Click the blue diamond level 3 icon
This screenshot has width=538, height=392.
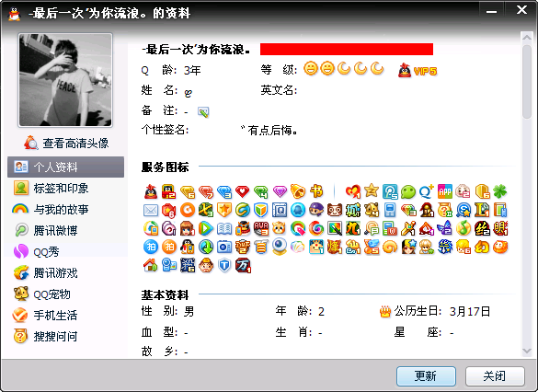224,191
